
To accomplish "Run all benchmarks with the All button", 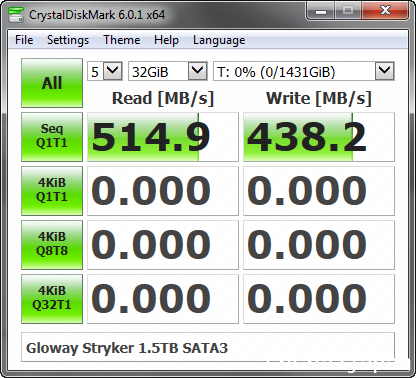I will coord(52,83).
